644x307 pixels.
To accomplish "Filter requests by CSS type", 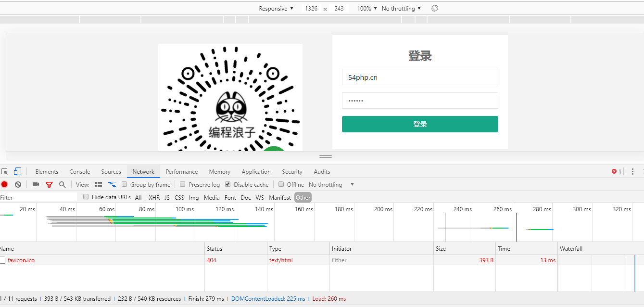I will point(179,197).
